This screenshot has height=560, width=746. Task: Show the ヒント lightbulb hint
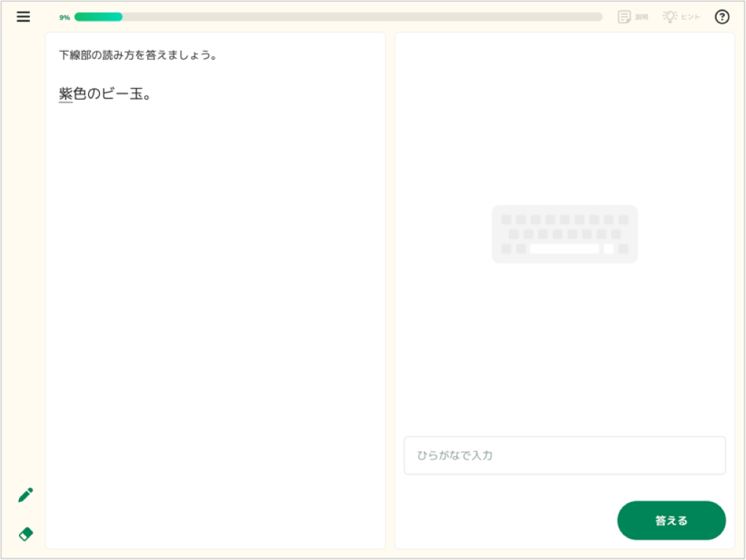(681, 17)
